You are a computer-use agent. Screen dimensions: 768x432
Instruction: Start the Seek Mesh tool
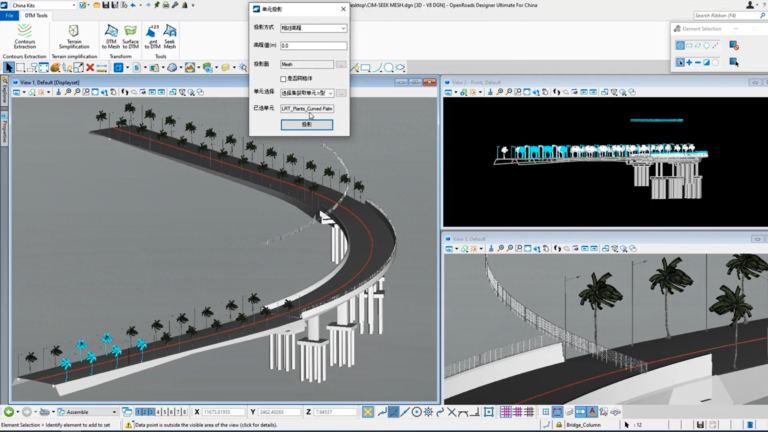pyautogui.click(x=170, y=37)
